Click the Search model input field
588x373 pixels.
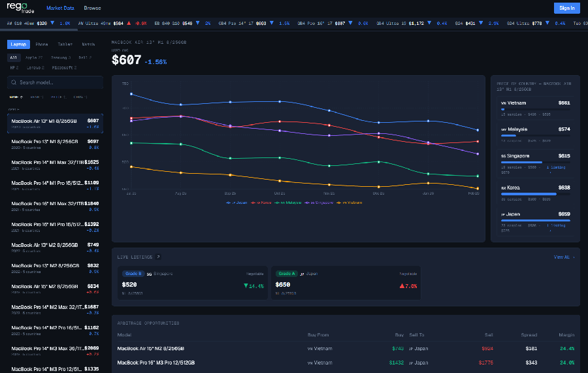click(59, 82)
